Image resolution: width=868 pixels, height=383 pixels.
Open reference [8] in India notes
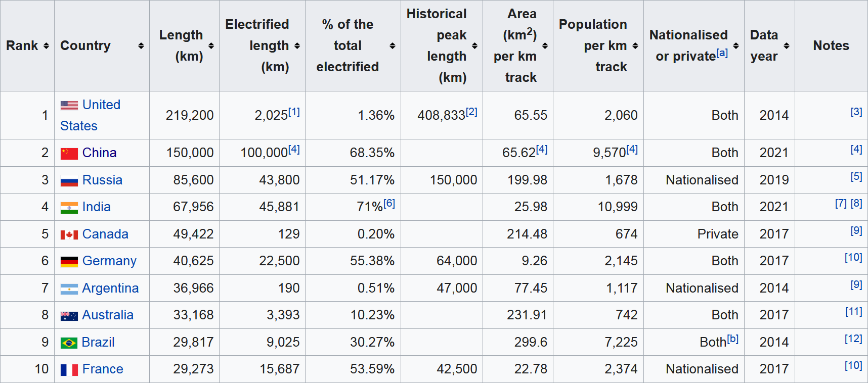[856, 203]
